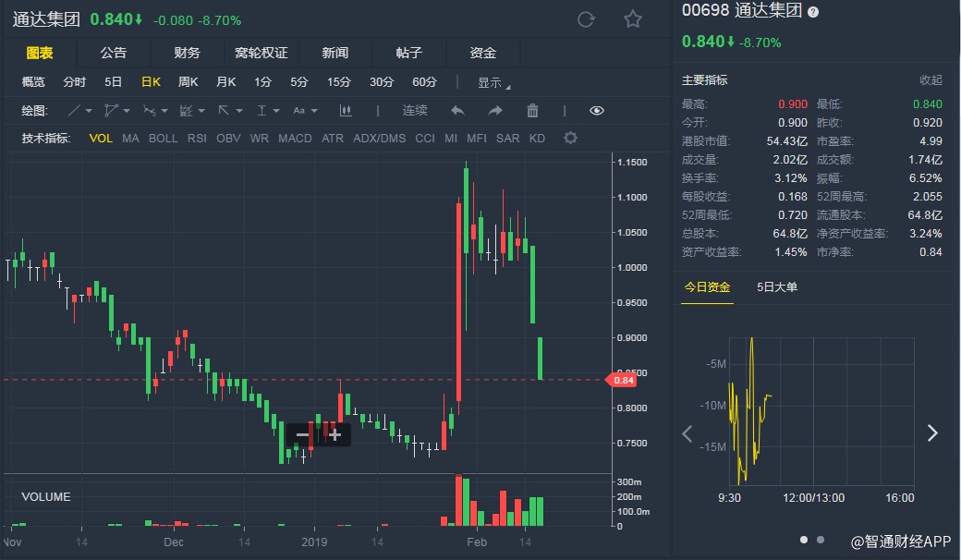The height and width of the screenshot is (560, 961).
Task: Toggle continuous drawing mode 连续
Action: [x=415, y=111]
